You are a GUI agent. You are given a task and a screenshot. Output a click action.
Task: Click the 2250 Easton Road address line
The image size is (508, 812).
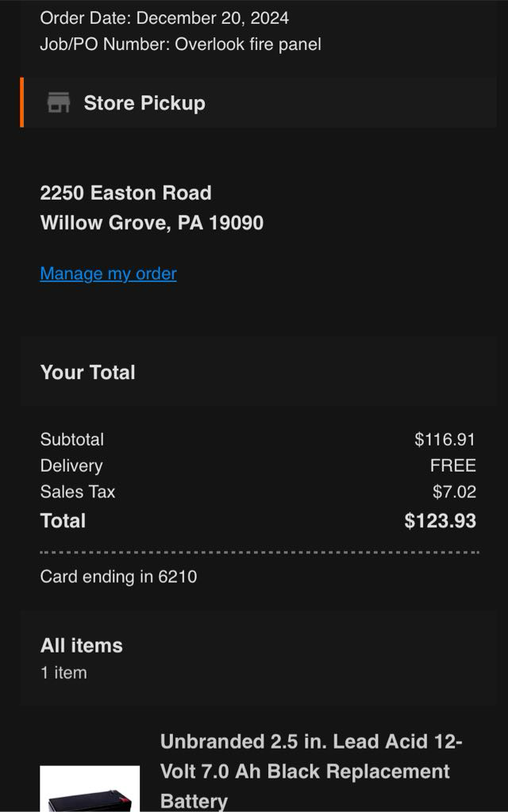[x=125, y=193]
